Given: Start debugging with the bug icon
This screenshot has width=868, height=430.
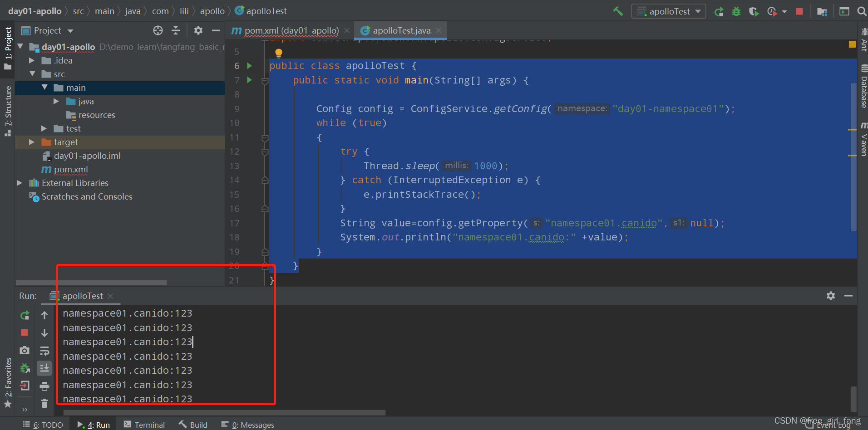Looking at the screenshot, I should (736, 11).
